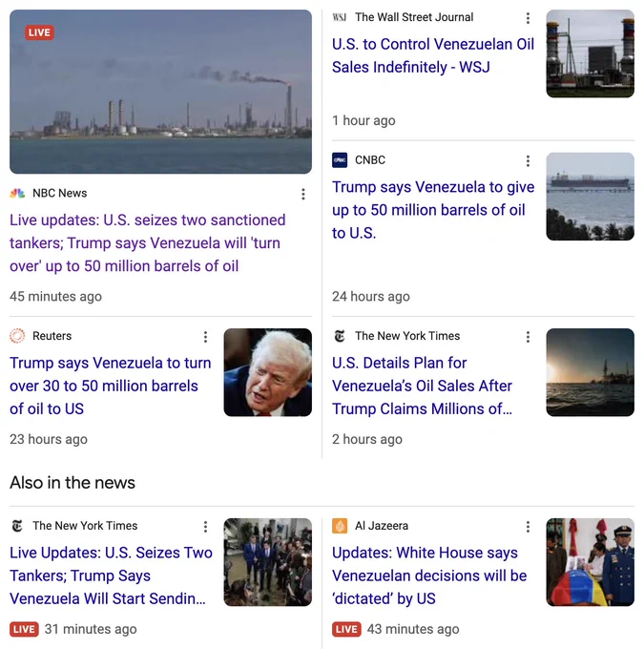Click 'The New York Times' above Oil Sales story
This screenshot has height=649, width=644.
point(407,336)
